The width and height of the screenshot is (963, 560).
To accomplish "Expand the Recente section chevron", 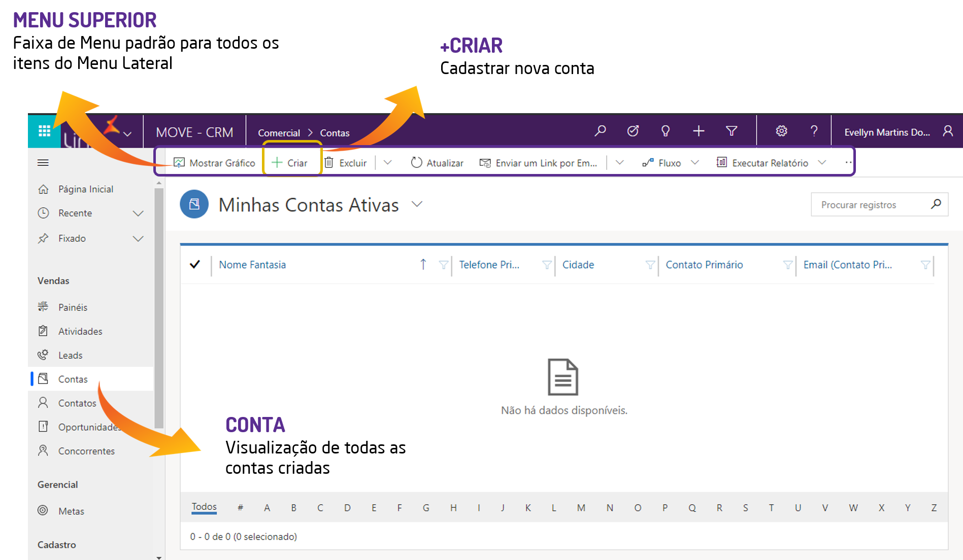I will click(138, 214).
